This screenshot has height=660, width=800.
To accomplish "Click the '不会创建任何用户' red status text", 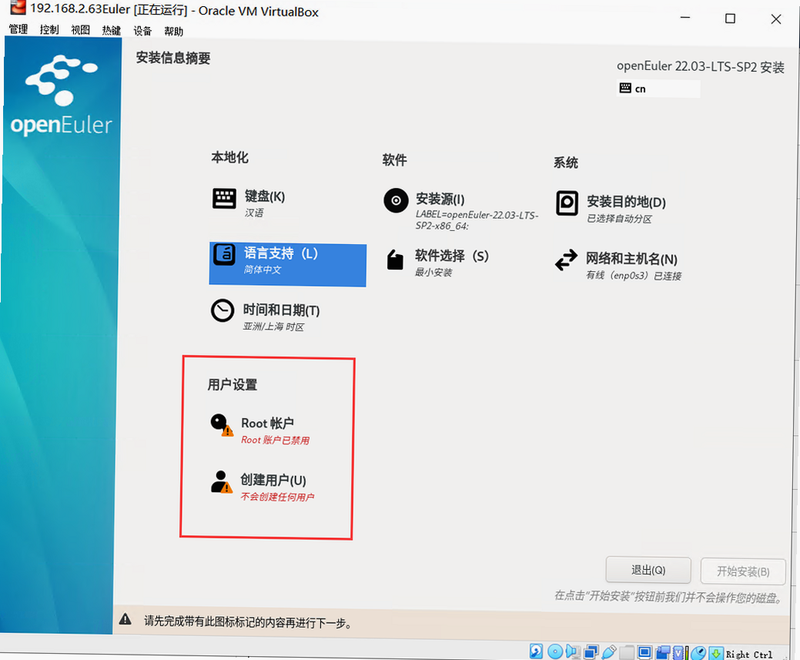I will 278,497.
